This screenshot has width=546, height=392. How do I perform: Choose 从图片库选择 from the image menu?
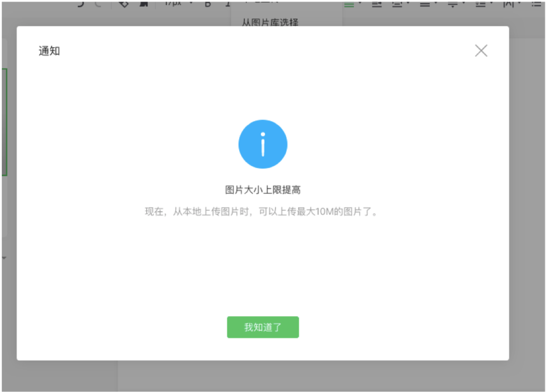pos(269,23)
